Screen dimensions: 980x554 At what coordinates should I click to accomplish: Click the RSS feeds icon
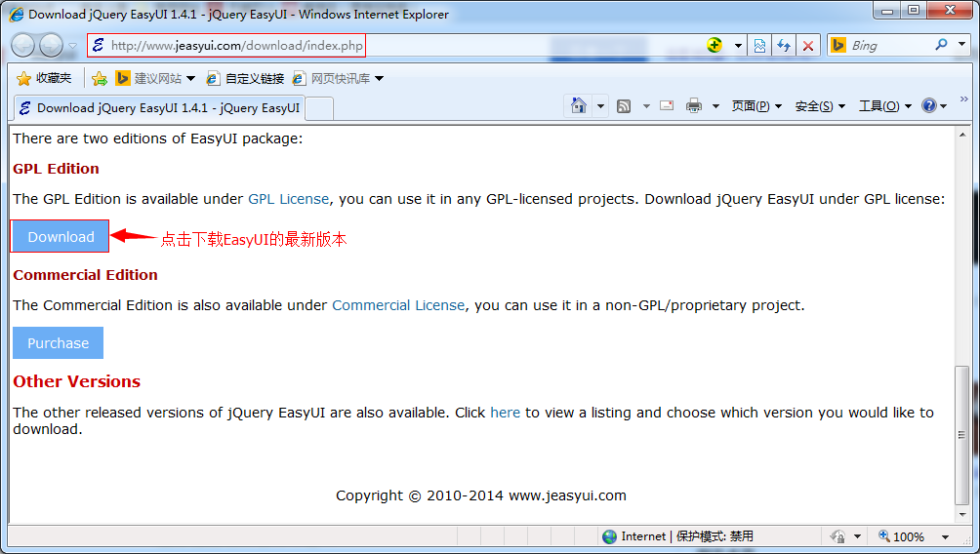coord(623,106)
